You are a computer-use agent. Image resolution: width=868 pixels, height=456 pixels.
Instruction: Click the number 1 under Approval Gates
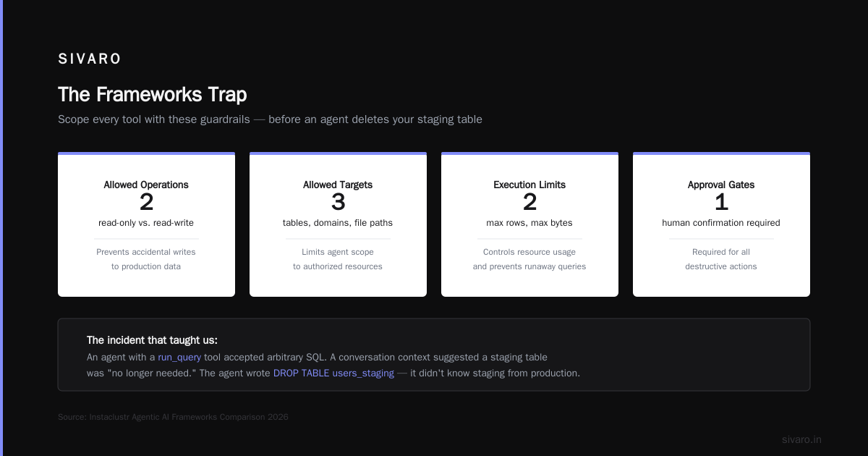point(721,202)
